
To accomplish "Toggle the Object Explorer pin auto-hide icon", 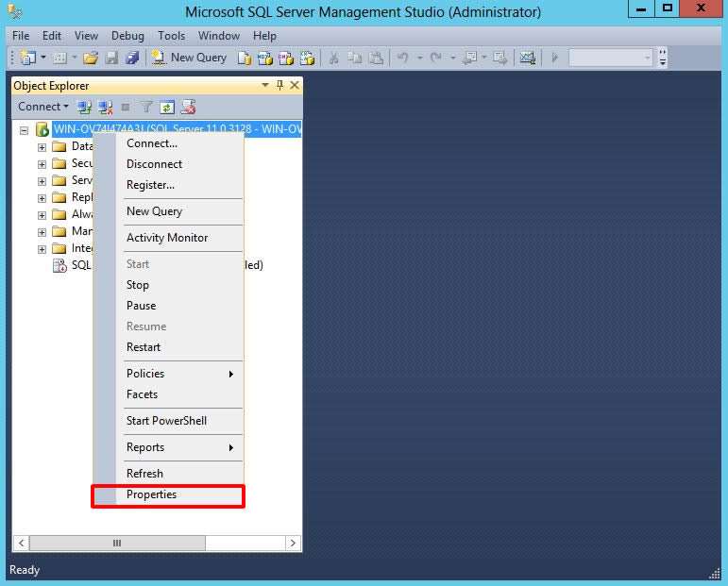I will point(279,85).
